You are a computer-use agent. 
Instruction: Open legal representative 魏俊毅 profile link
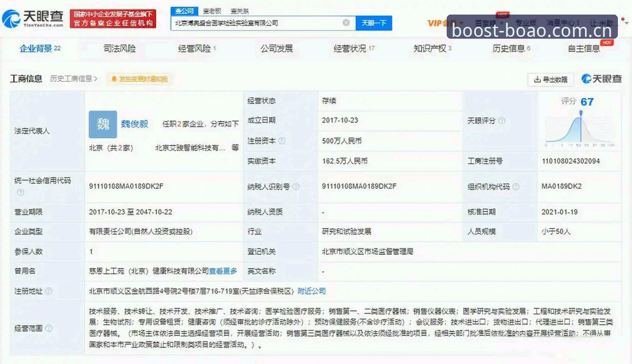tap(134, 124)
